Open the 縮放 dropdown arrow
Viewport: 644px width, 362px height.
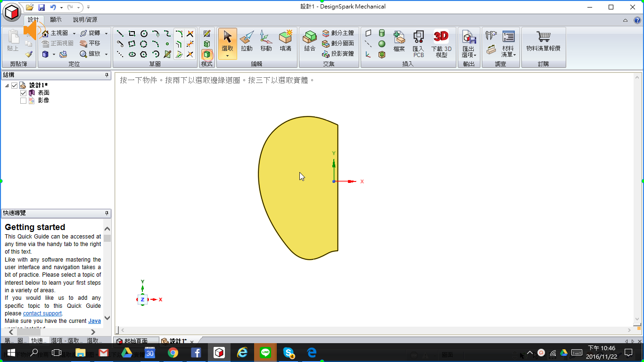[106, 54]
